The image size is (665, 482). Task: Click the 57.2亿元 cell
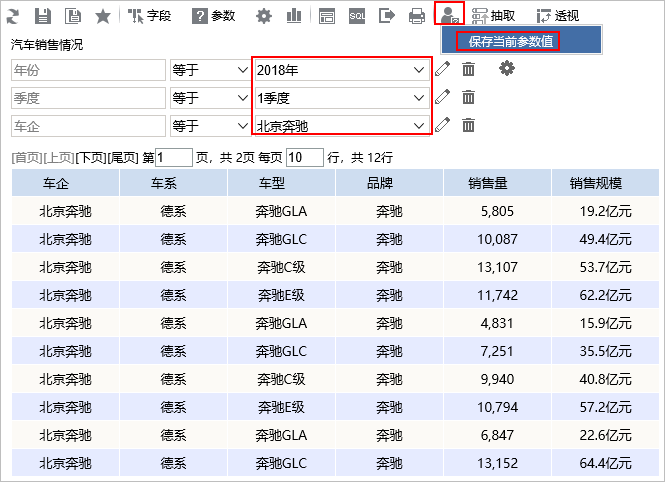(x=606, y=407)
